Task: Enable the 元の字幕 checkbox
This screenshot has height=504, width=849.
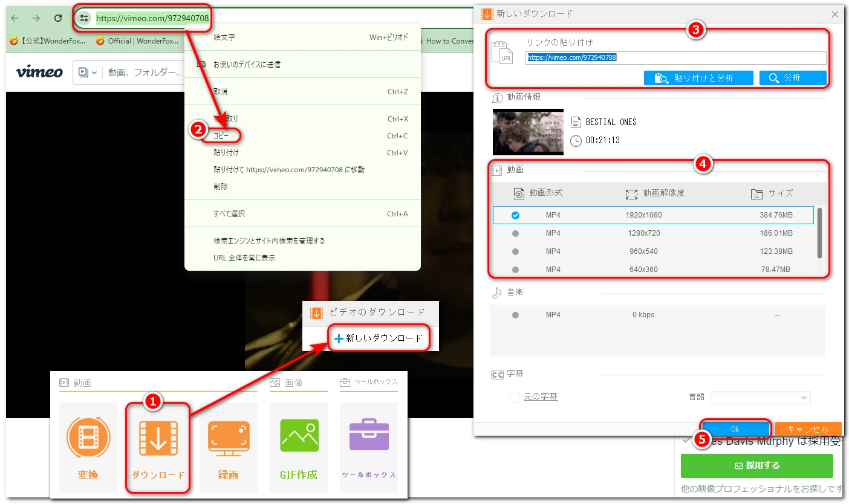Action: 515,397
